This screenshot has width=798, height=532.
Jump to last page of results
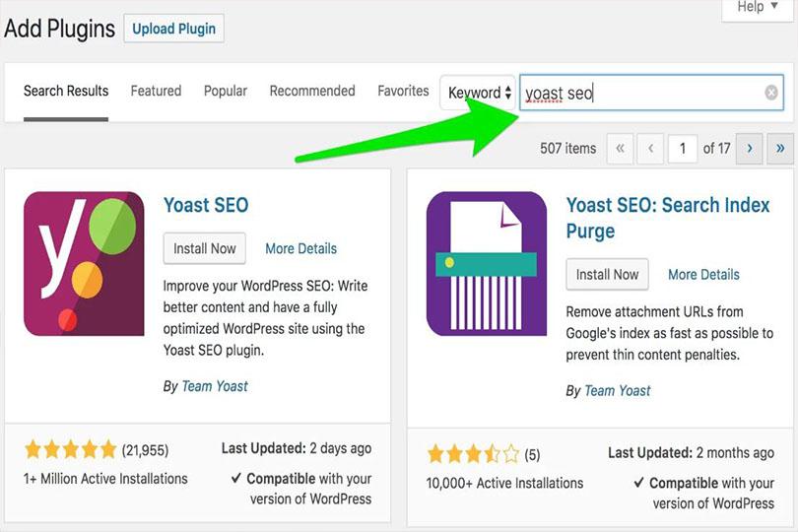[780, 149]
